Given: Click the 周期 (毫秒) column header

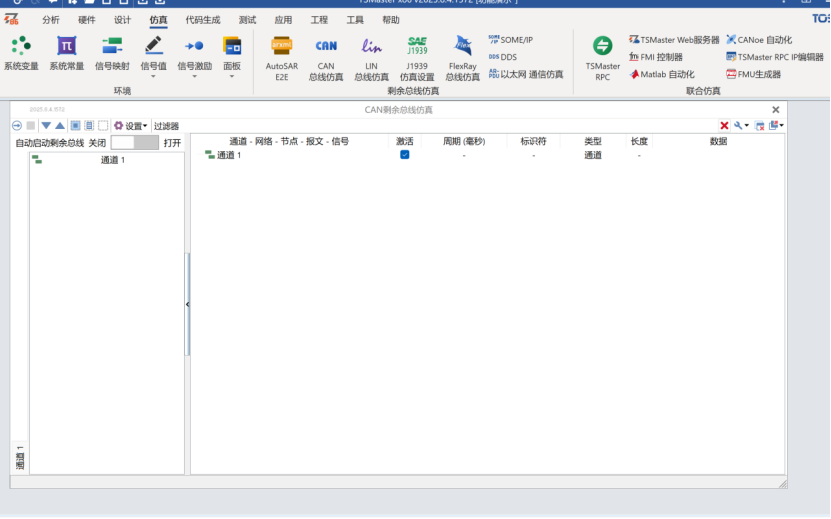Looking at the screenshot, I should [464, 141].
